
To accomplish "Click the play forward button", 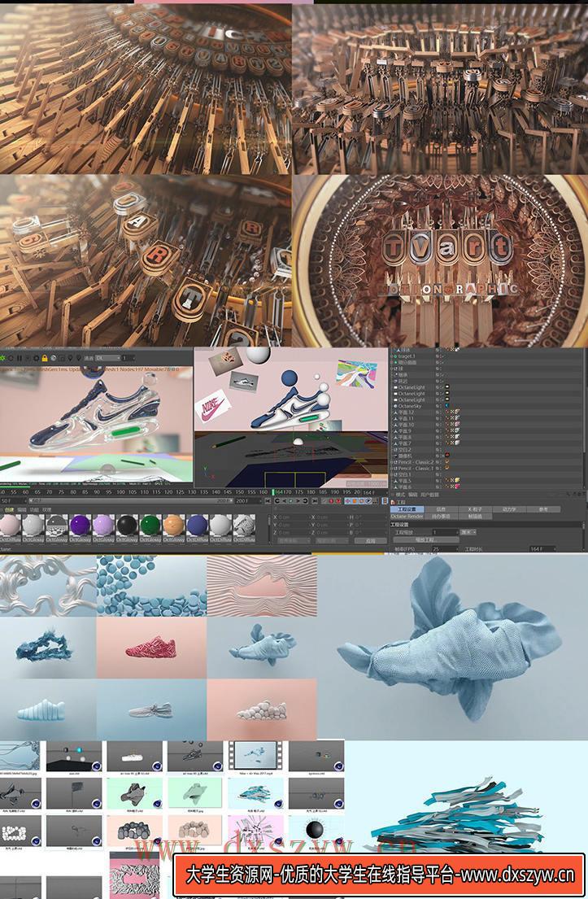I will (290, 501).
